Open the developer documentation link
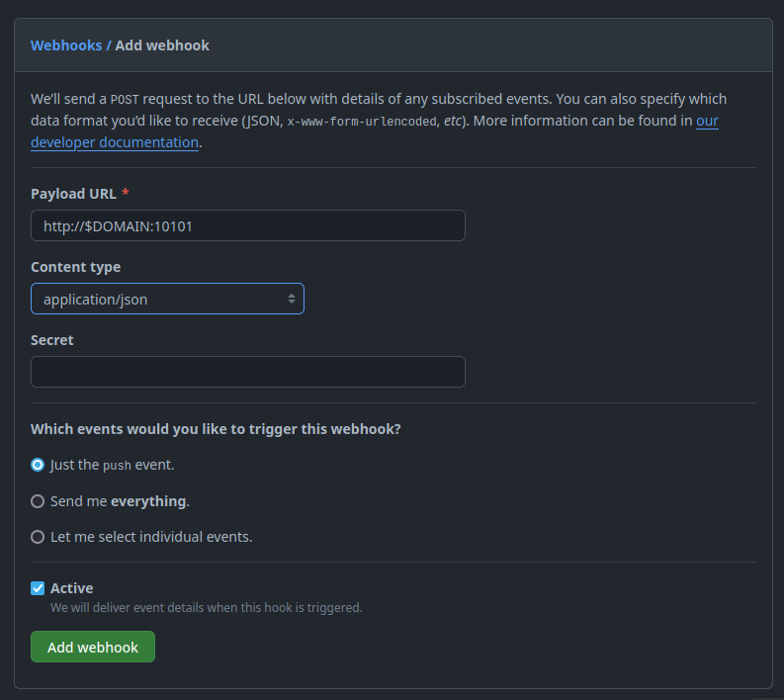This screenshot has height=700, width=784. tap(115, 142)
